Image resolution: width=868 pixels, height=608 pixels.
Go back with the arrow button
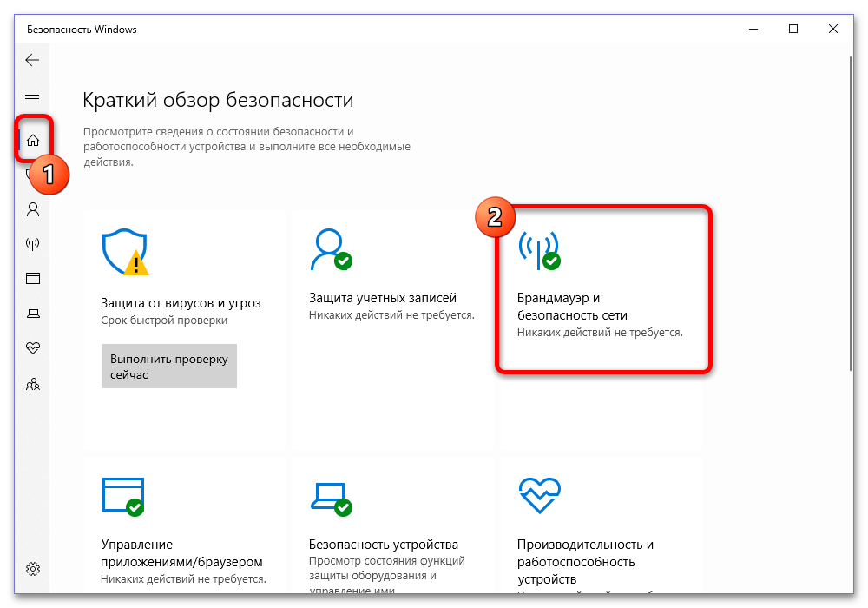click(32, 60)
